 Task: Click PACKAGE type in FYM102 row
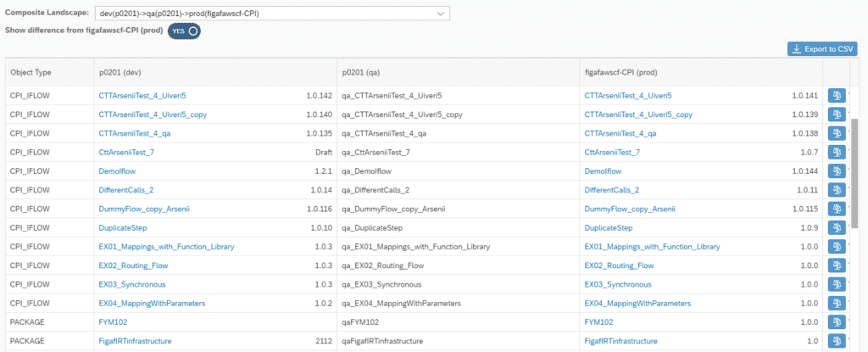tap(27, 322)
